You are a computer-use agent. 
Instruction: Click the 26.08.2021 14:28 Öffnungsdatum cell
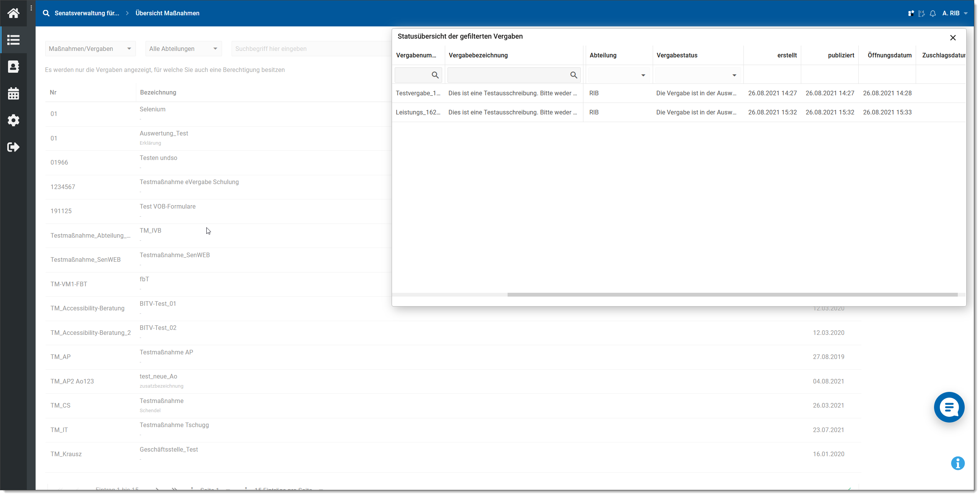[887, 93]
